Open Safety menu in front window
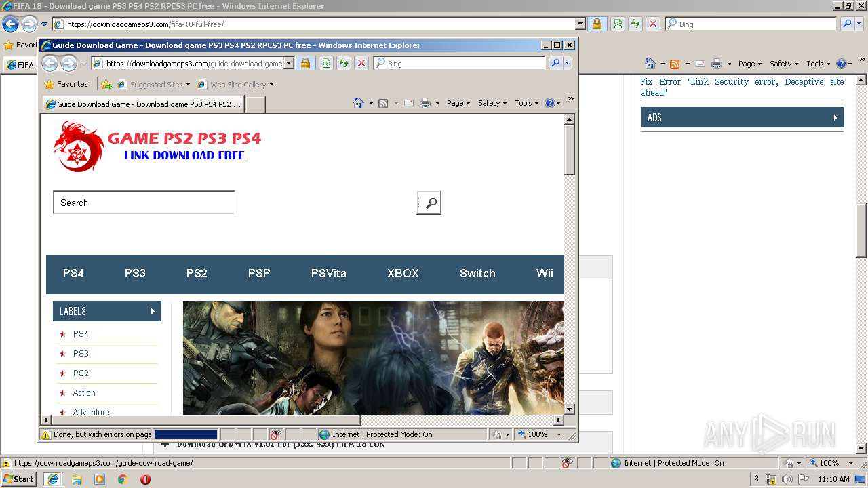The height and width of the screenshot is (488, 868). tap(492, 103)
